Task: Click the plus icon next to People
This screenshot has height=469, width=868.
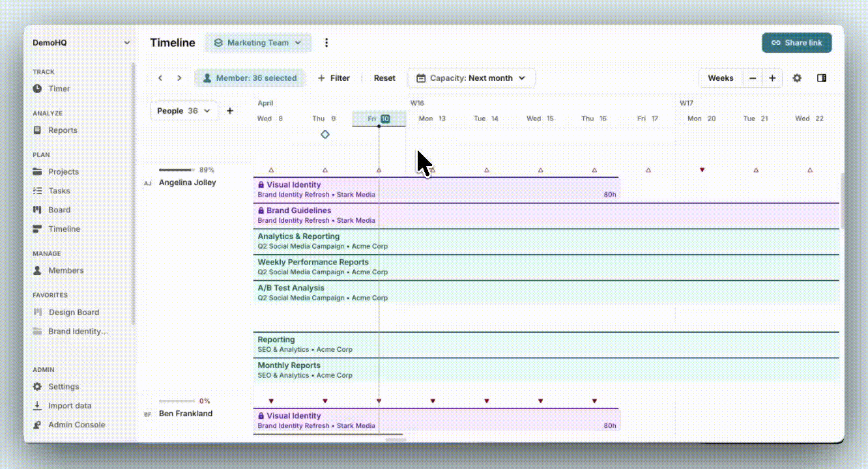Action: tap(230, 111)
